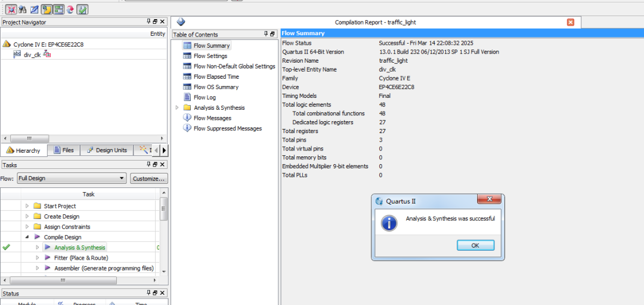Expand the Start Project task
Screen dimensions: 644x305
click(x=27, y=206)
